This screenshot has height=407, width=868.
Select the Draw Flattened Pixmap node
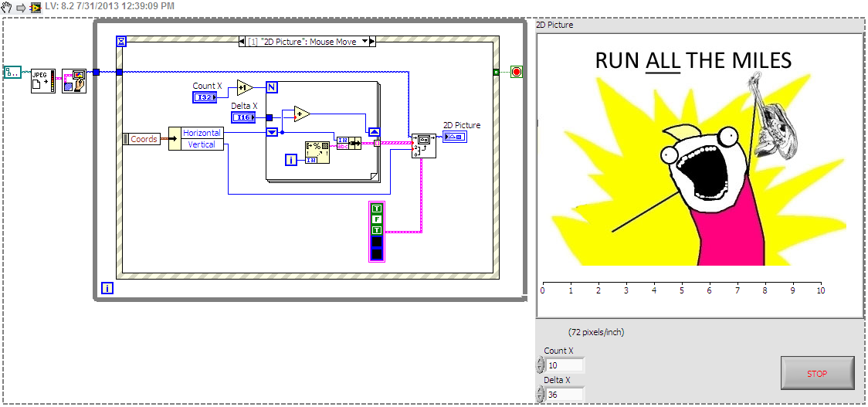point(73,81)
